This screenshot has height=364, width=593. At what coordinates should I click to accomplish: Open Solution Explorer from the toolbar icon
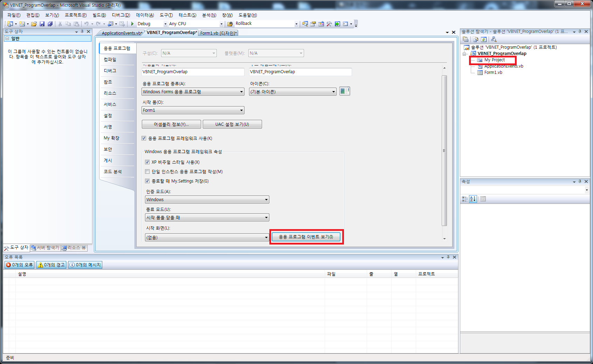pyautogui.click(x=305, y=24)
